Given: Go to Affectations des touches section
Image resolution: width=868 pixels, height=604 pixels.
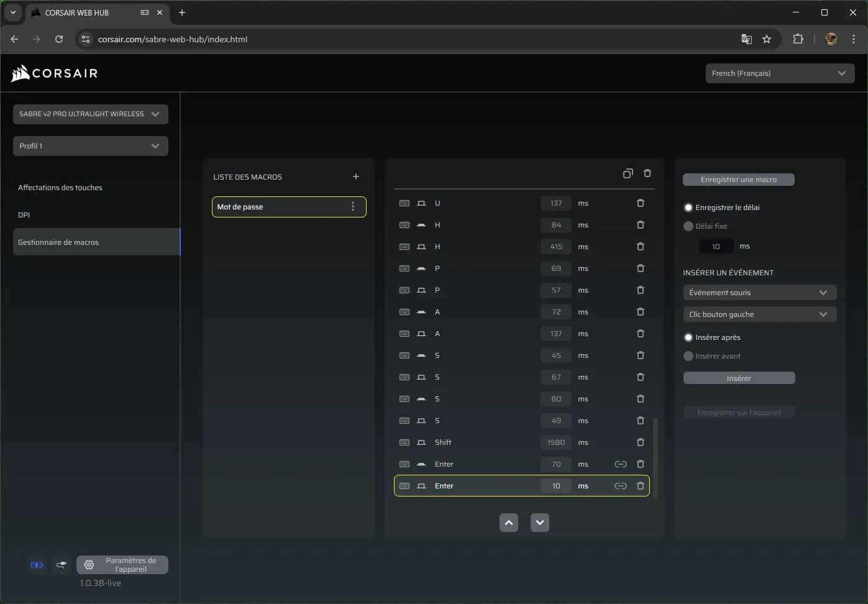Looking at the screenshot, I should pyautogui.click(x=60, y=188).
